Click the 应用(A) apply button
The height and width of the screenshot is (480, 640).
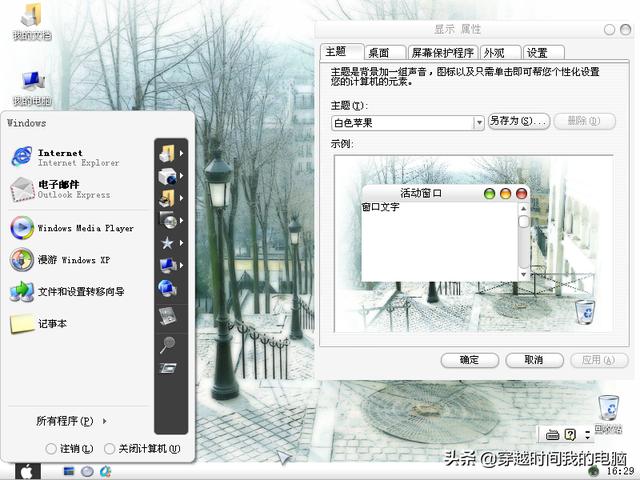pyautogui.click(x=599, y=360)
